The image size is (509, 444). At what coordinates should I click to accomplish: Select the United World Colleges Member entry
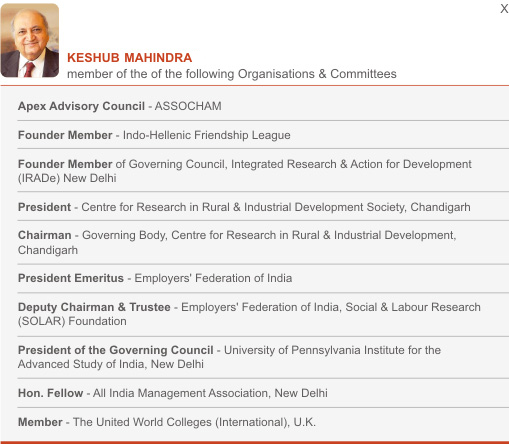[x=263, y=422]
